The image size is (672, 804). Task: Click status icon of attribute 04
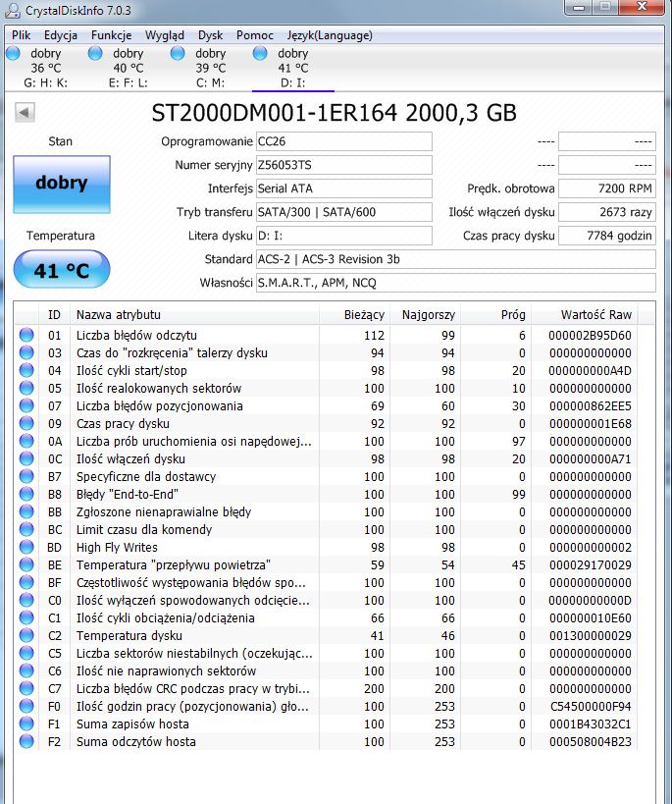click(x=26, y=371)
